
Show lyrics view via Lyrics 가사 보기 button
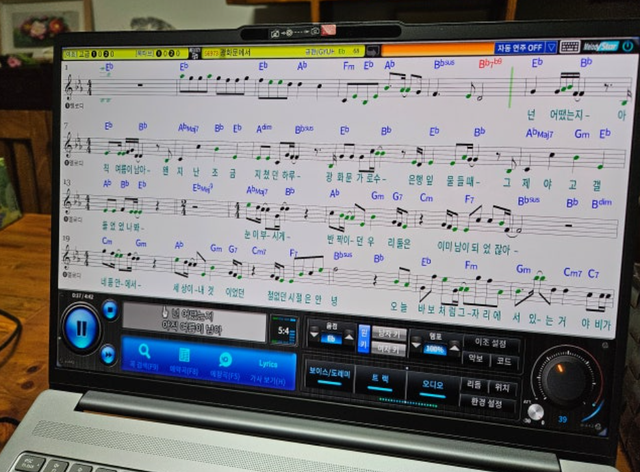click(x=268, y=371)
